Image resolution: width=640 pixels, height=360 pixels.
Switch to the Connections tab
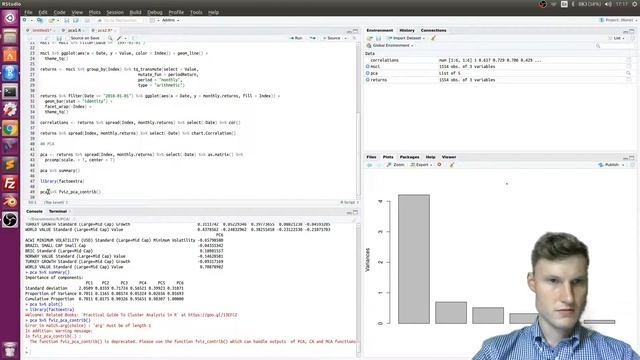(x=433, y=30)
